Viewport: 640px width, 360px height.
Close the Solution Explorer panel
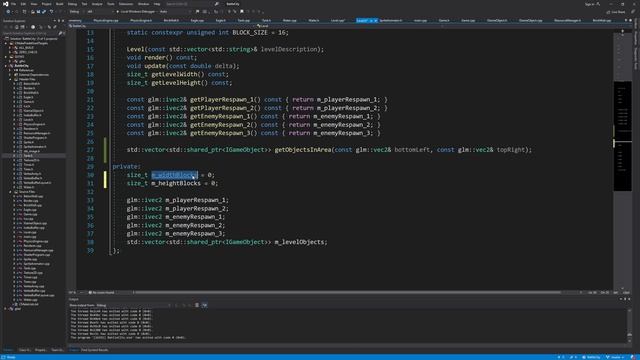point(62,21)
